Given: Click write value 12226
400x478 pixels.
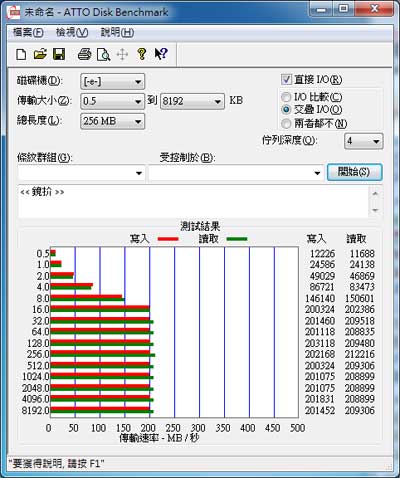Looking at the screenshot, I should coord(322,254).
